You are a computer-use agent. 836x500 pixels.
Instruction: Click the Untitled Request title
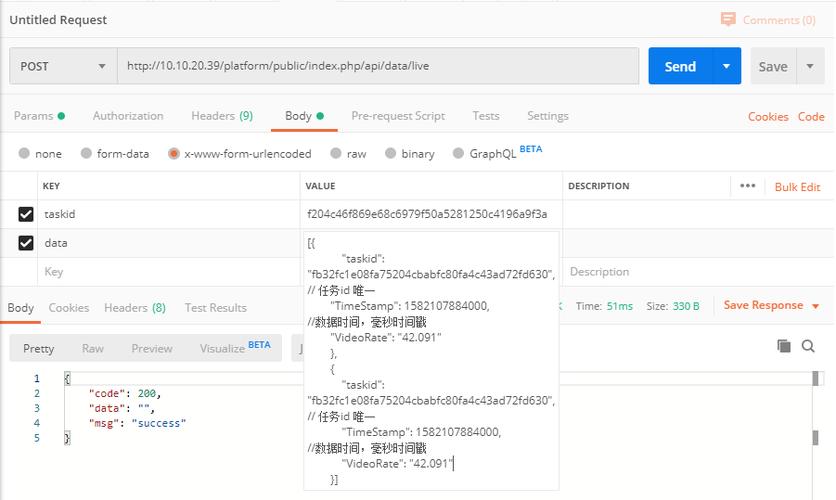[58, 20]
